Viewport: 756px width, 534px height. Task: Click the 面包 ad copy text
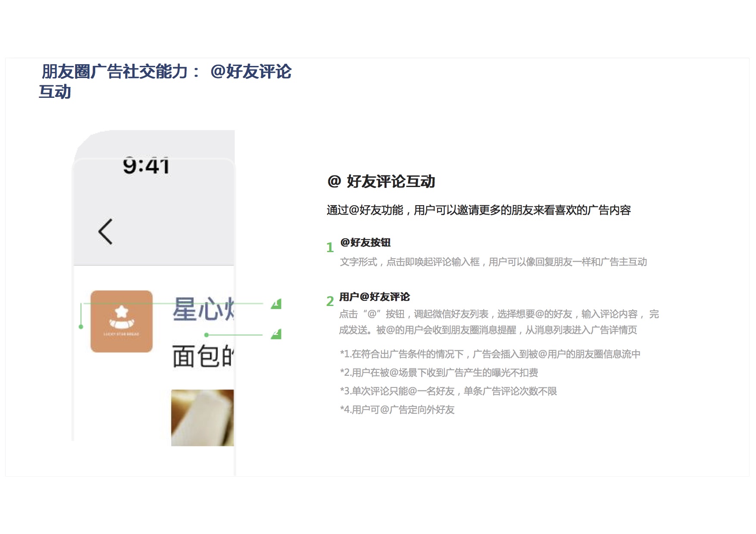203,356
